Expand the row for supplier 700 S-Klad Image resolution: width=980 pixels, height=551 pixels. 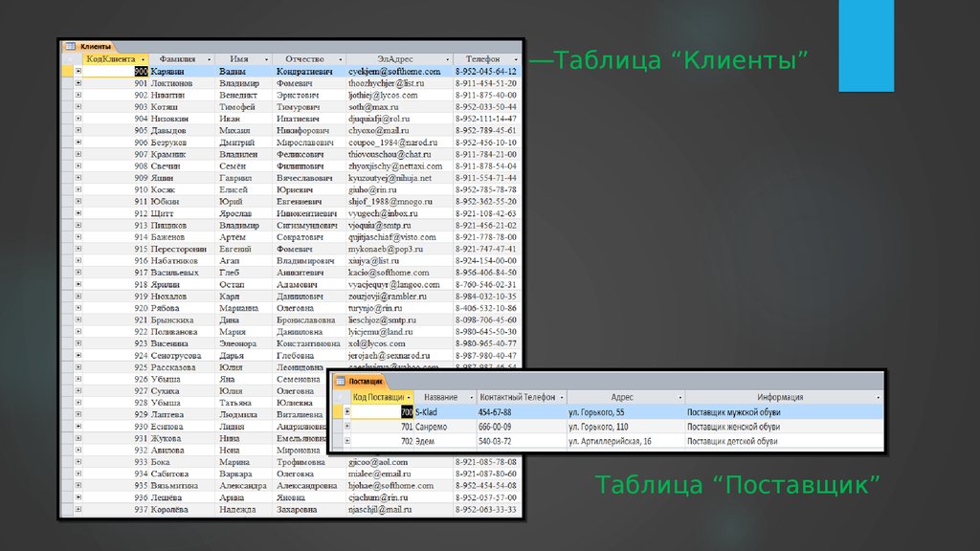(347, 412)
